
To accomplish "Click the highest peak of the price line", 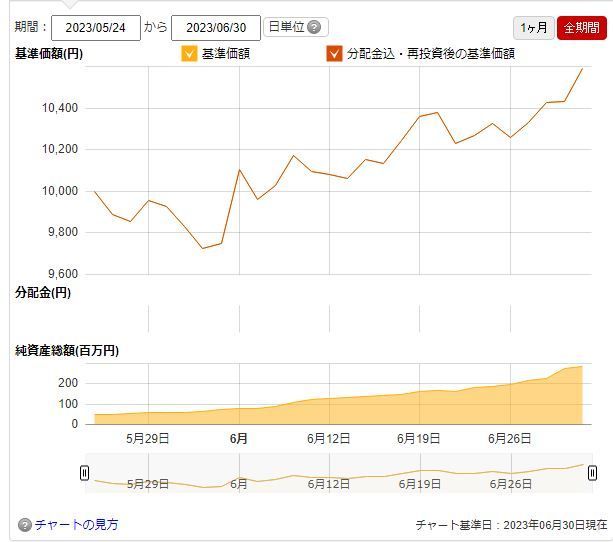I will tap(582, 69).
